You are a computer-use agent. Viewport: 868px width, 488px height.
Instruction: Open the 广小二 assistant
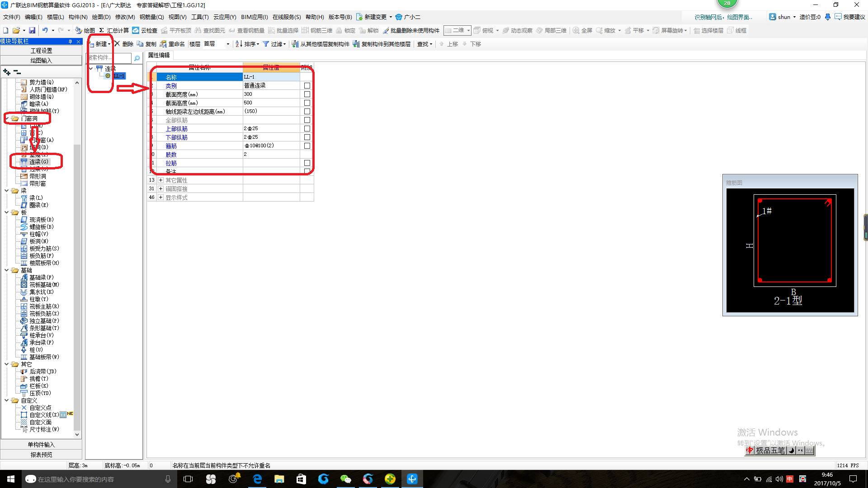point(408,17)
